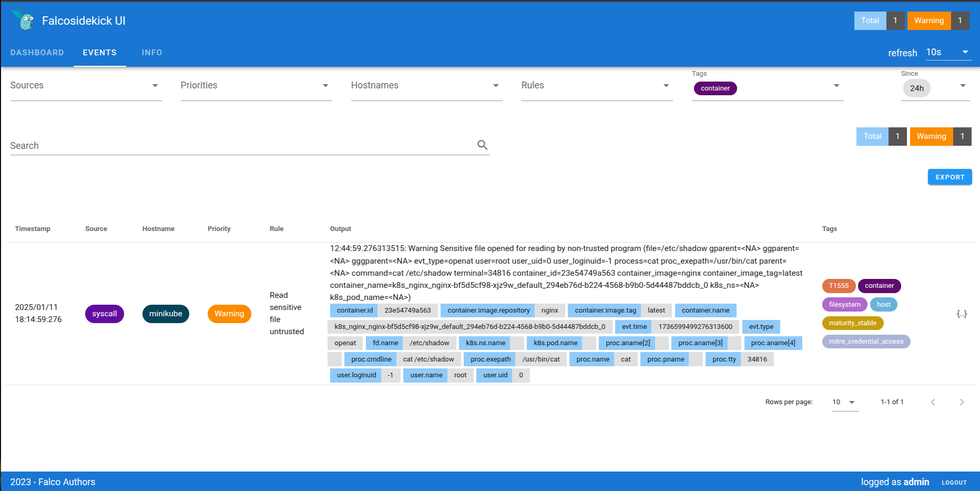Select the purple container tag chip
The image size is (980, 491).
[x=715, y=88]
